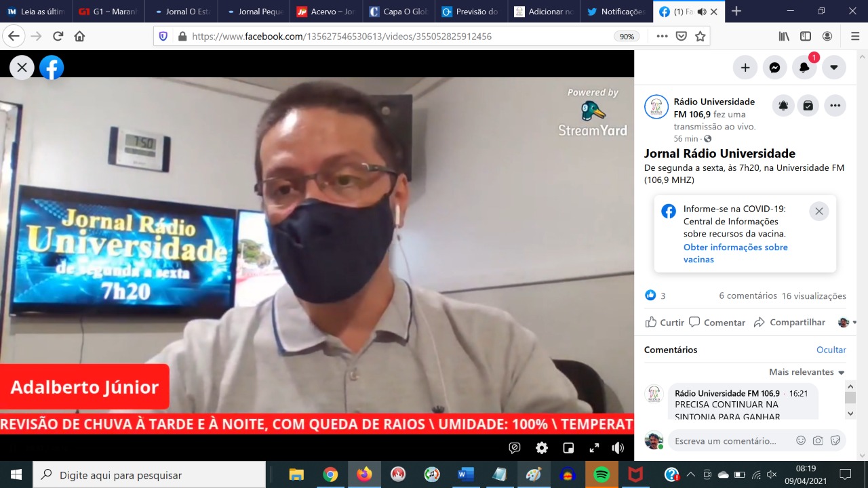The image size is (868, 488).
Task: Save this video post
Action: pyautogui.click(x=808, y=106)
